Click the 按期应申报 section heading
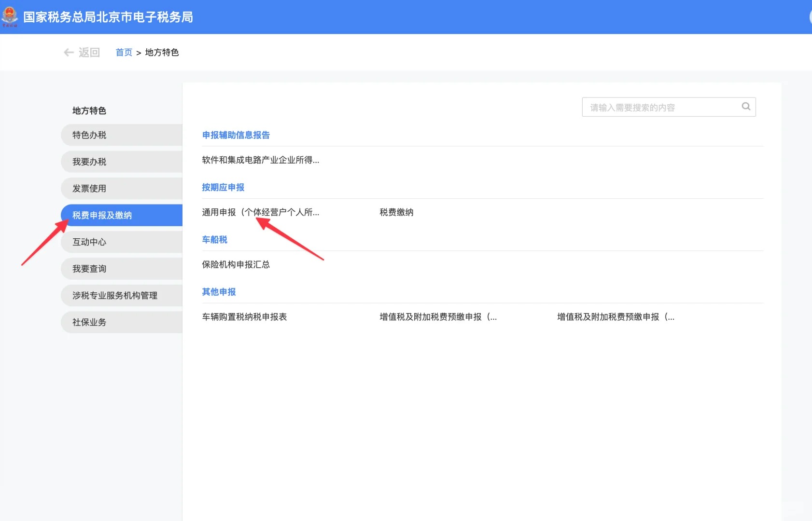812x521 pixels. click(223, 187)
